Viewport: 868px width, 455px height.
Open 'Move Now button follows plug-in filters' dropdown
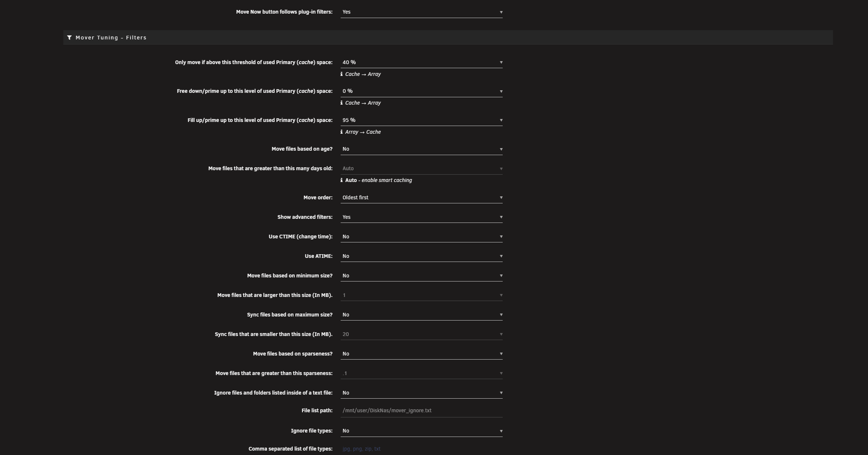[x=421, y=12]
